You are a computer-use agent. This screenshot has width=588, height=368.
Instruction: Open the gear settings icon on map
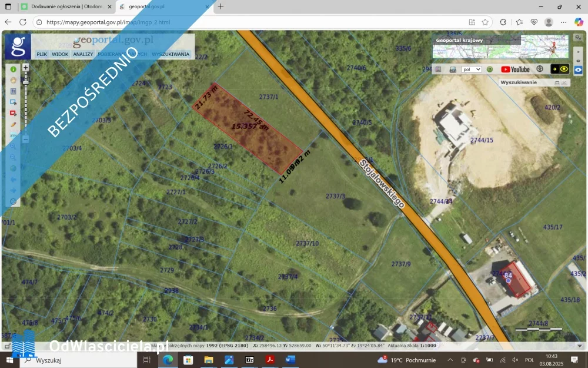click(x=578, y=38)
